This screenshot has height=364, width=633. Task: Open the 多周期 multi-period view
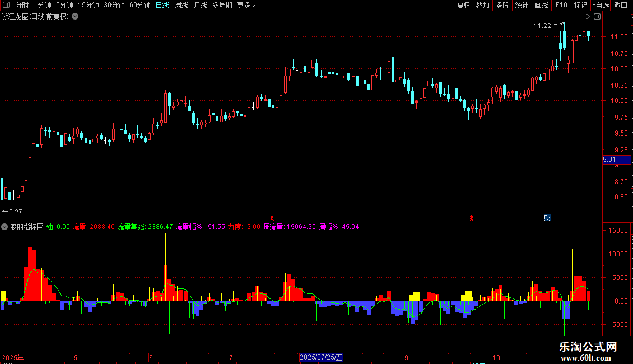click(222, 5)
